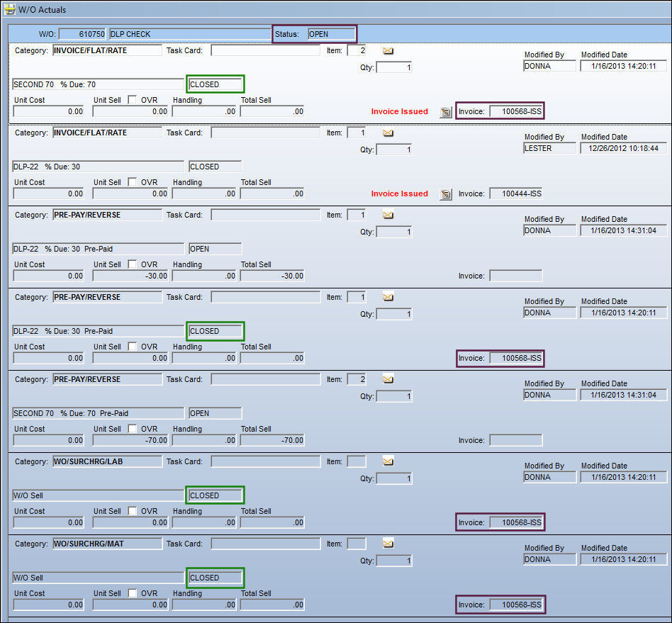The width and height of the screenshot is (672, 623).
Task: Open envelope icon for the OPEN DLP-22 Pre-Paid record
Action: [388, 215]
